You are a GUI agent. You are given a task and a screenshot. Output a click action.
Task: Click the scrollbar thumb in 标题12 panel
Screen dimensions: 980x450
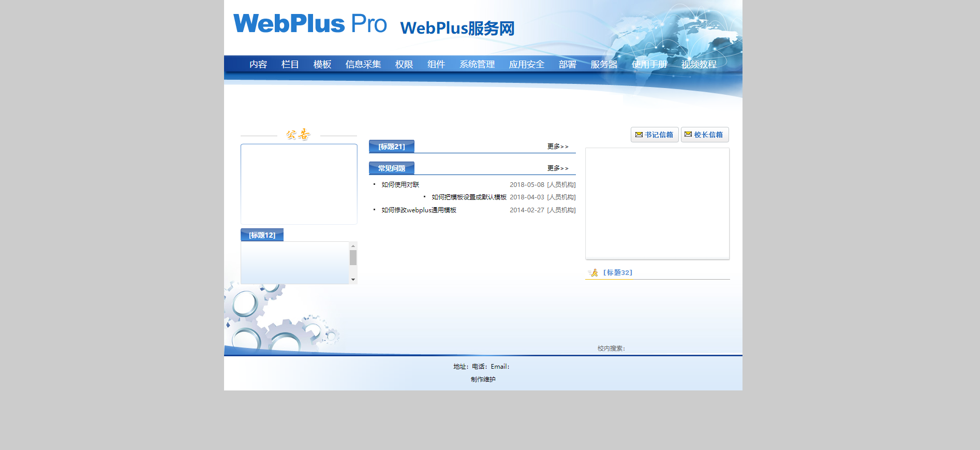tap(353, 257)
